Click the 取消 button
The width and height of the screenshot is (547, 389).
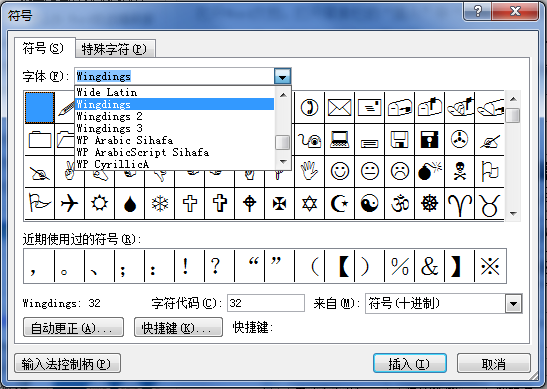[x=494, y=364]
